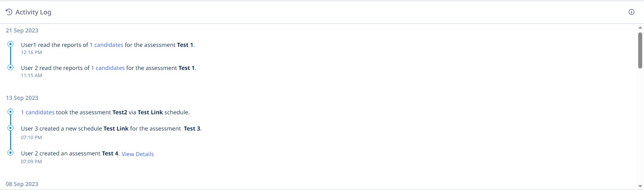Click the 13 Sep 2023 date heading
The height and width of the screenshot is (190, 644).
click(22, 98)
